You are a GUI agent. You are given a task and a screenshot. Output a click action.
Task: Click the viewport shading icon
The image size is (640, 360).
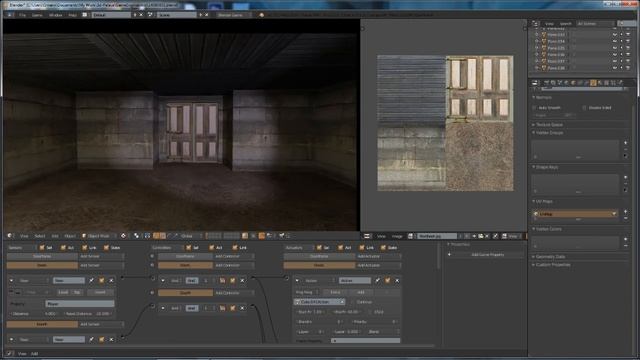tap(123, 236)
